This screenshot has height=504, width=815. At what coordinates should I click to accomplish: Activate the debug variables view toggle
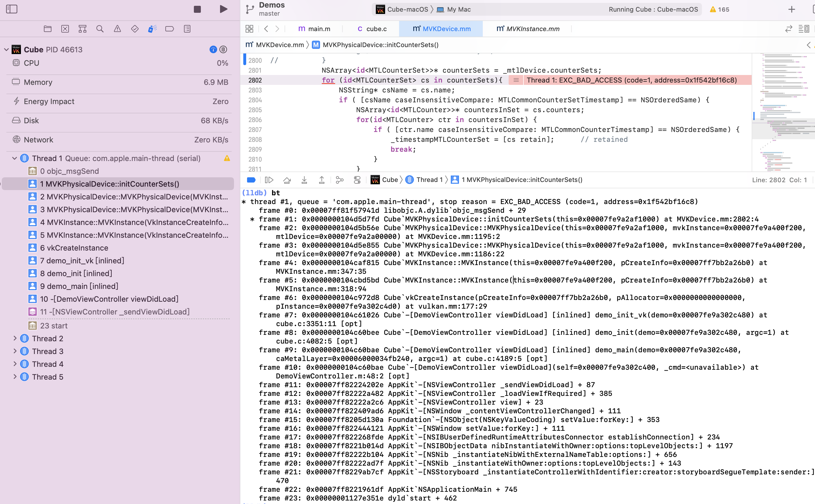[x=357, y=180]
